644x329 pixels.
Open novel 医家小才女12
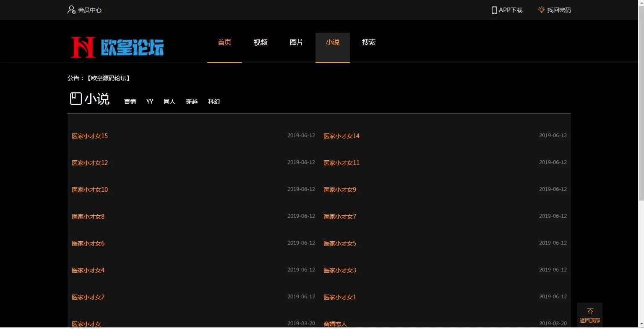pyautogui.click(x=90, y=163)
